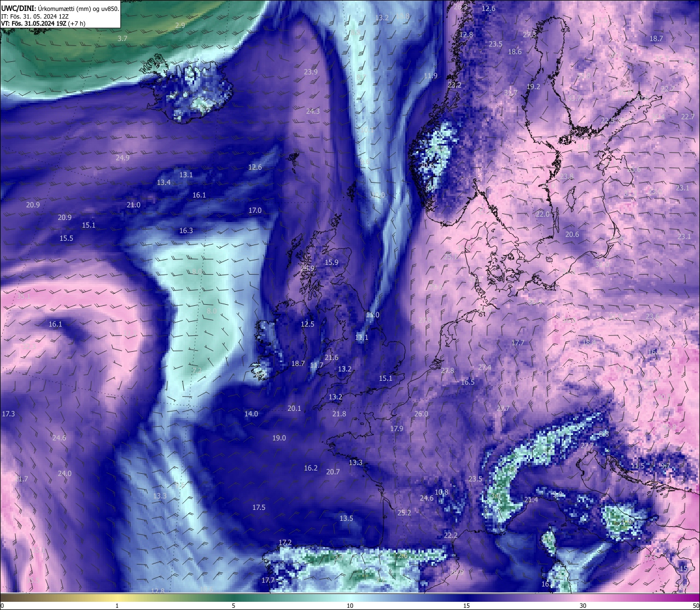This screenshot has height=610, width=700.
Task: Click the VT valid time line reading 19Z
Action: click(43, 24)
